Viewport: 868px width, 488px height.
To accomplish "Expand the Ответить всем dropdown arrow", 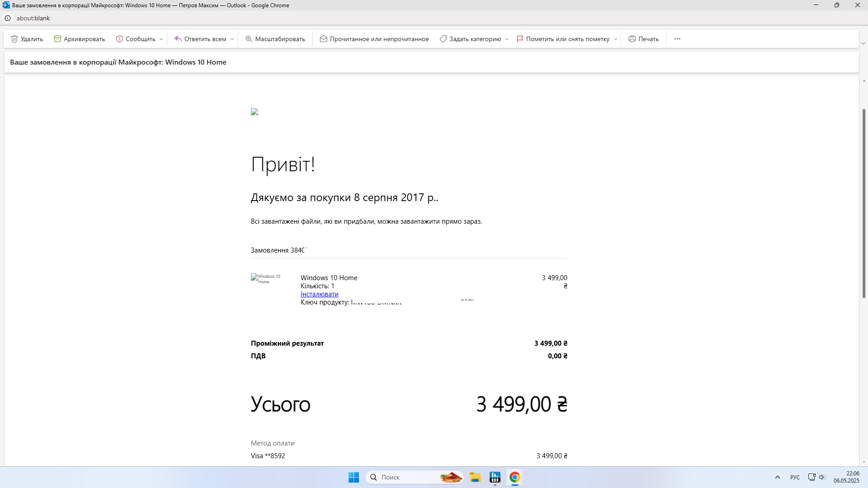I will click(232, 39).
